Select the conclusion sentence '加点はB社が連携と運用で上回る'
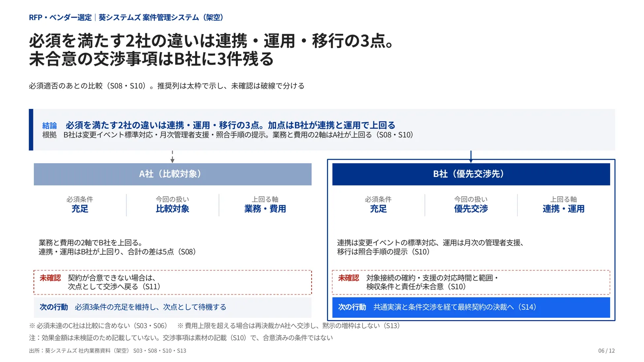This screenshot has height=362, width=644. tap(332, 125)
